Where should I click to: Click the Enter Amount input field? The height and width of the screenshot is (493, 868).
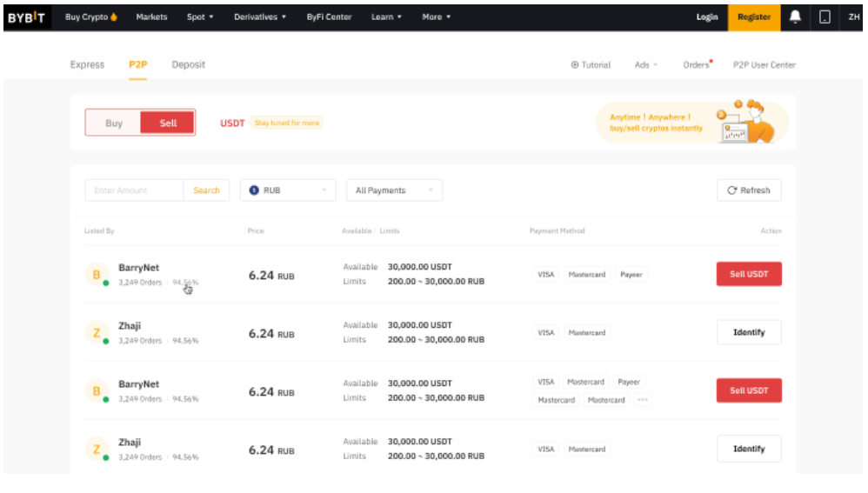[x=135, y=190]
